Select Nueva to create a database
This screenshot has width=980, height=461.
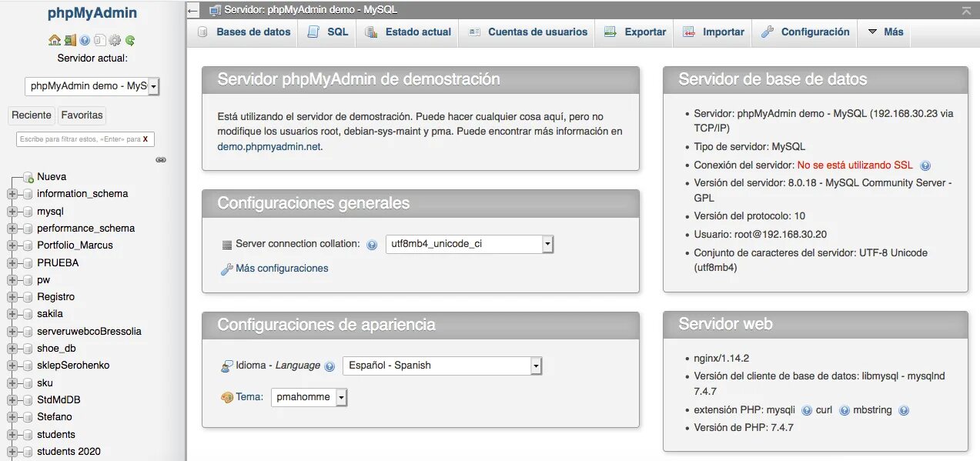[x=52, y=177]
